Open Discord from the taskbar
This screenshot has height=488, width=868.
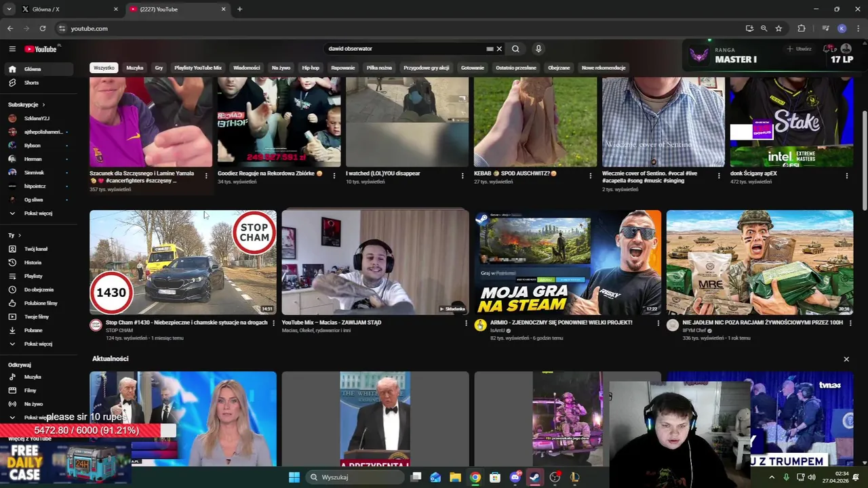pos(515,477)
